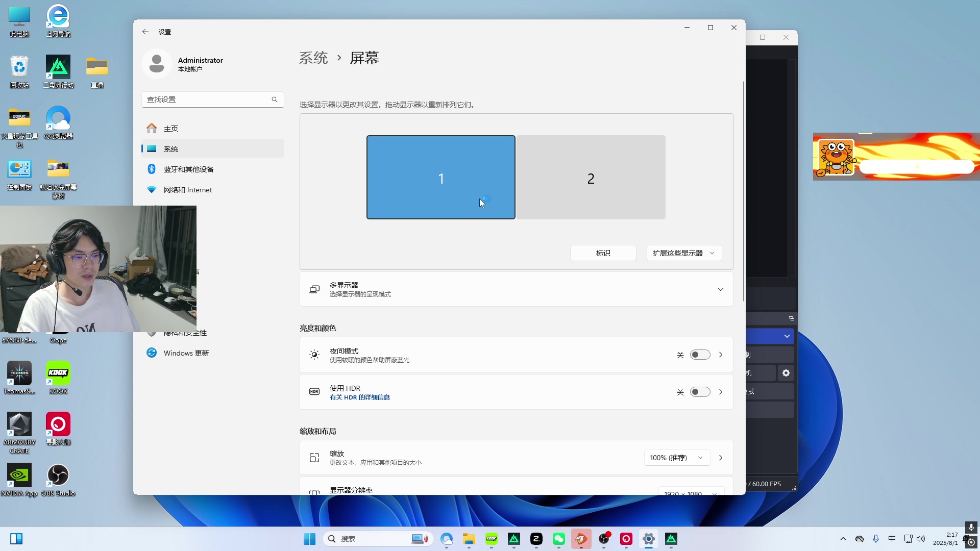The height and width of the screenshot is (551, 980).
Task: Click the Windows Start button
Action: (309, 539)
